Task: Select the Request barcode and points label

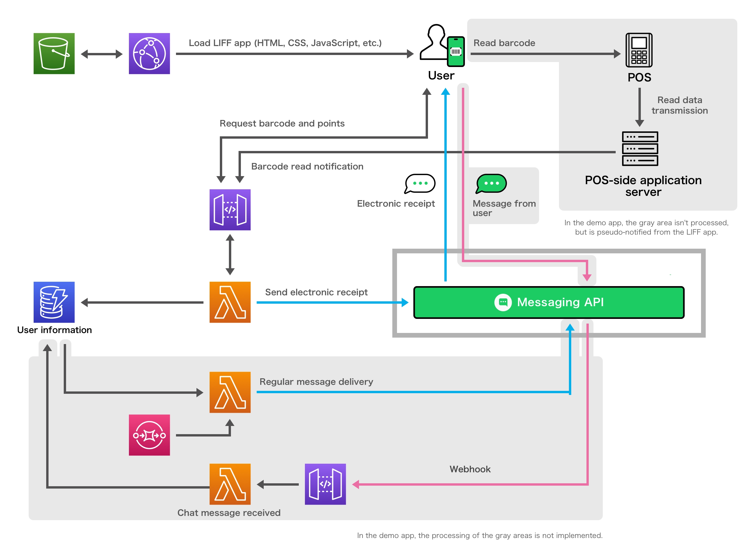Action: tap(282, 123)
